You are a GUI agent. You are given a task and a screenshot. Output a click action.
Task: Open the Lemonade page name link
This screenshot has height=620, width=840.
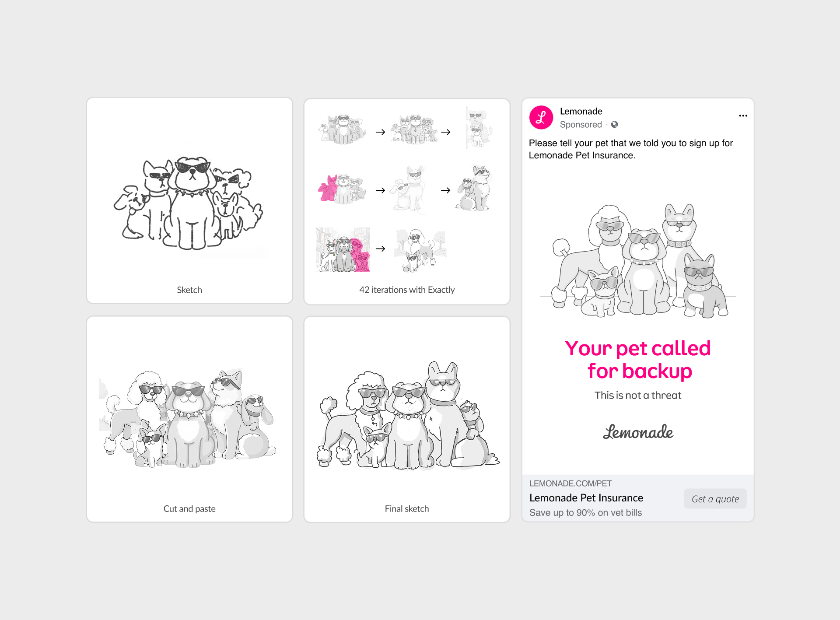(581, 111)
